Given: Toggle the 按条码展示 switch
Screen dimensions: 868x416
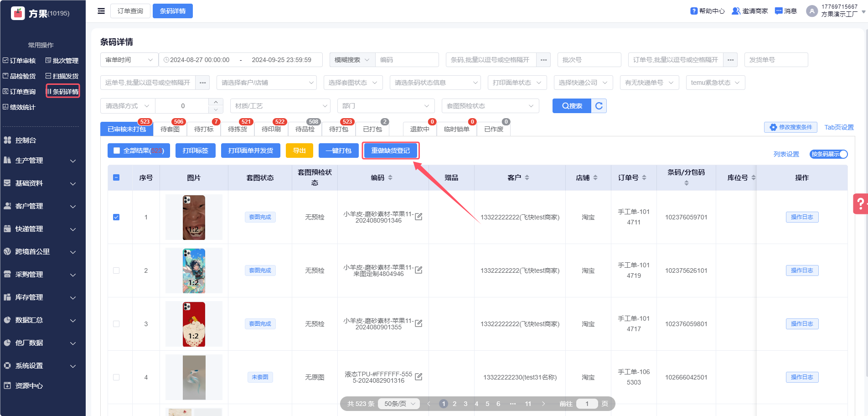Looking at the screenshot, I should coord(828,154).
